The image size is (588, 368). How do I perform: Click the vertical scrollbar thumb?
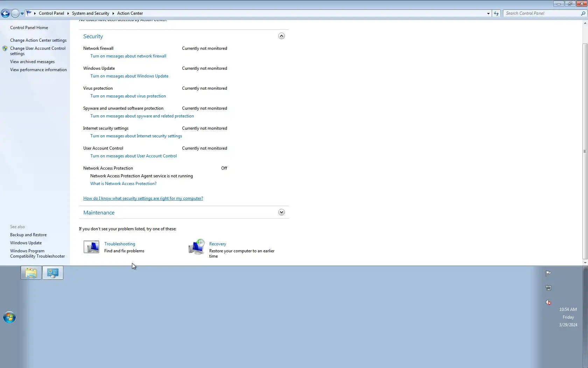585,151
